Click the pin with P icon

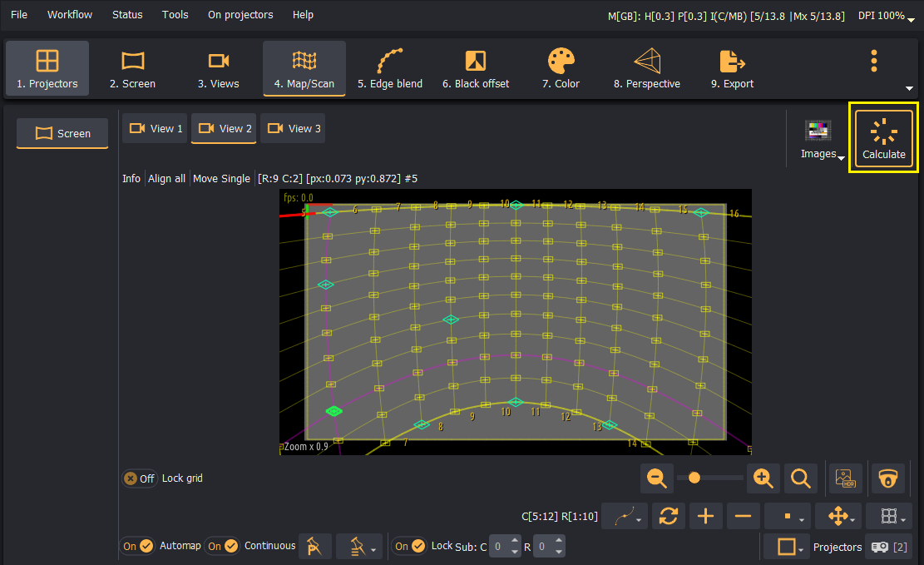tap(314, 547)
